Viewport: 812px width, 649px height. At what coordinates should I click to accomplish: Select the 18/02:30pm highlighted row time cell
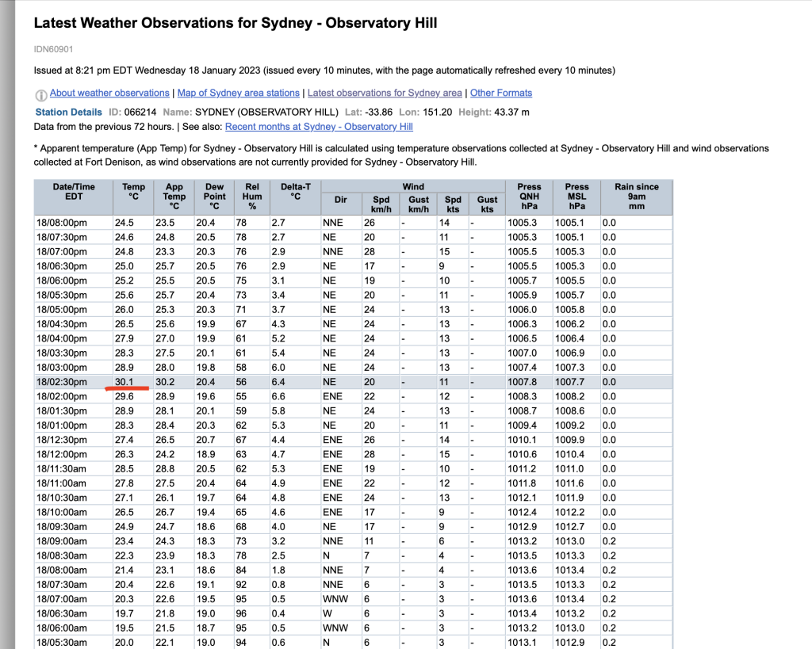coord(62,382)
